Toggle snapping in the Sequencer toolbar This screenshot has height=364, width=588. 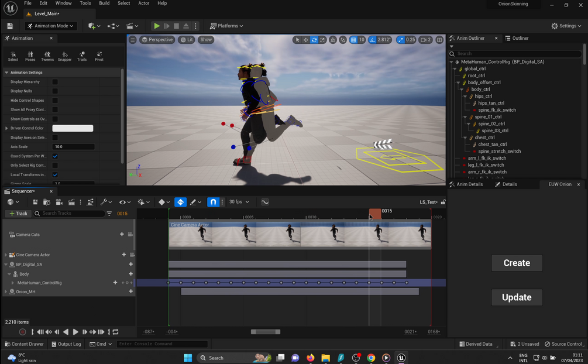tap(213, 201)
